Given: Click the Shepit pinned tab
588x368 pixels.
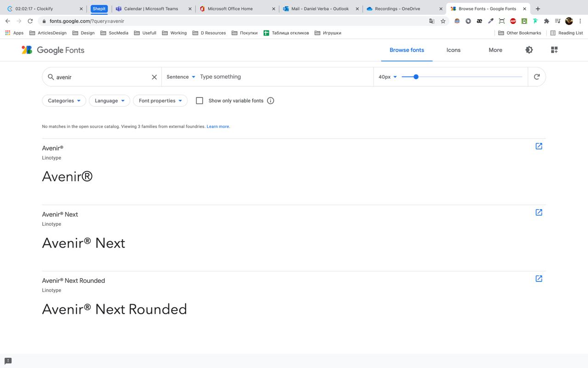Looking at the screenshot, I should 99,9.
